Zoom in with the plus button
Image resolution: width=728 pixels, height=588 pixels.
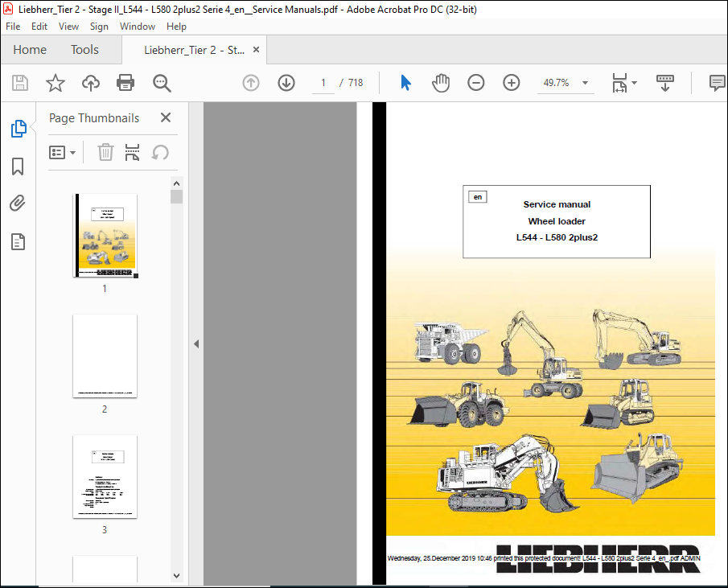511,83
